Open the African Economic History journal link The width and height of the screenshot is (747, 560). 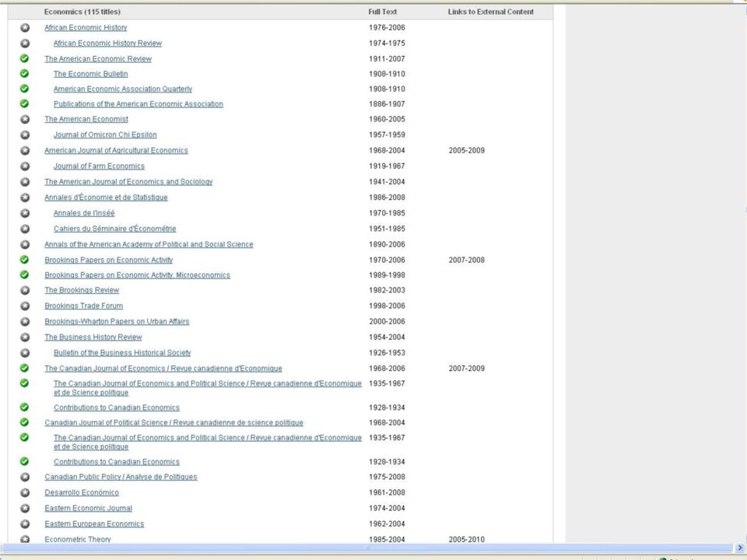pos(86,28)
